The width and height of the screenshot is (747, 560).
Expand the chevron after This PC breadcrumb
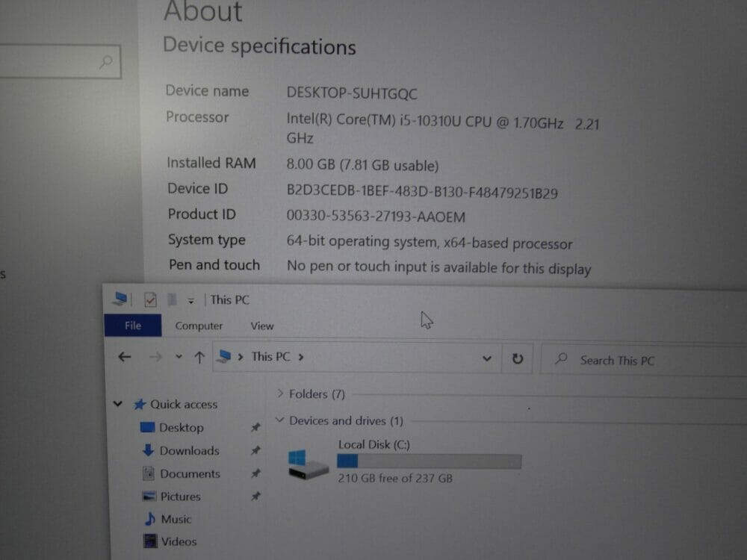click(x=301, y=357)
